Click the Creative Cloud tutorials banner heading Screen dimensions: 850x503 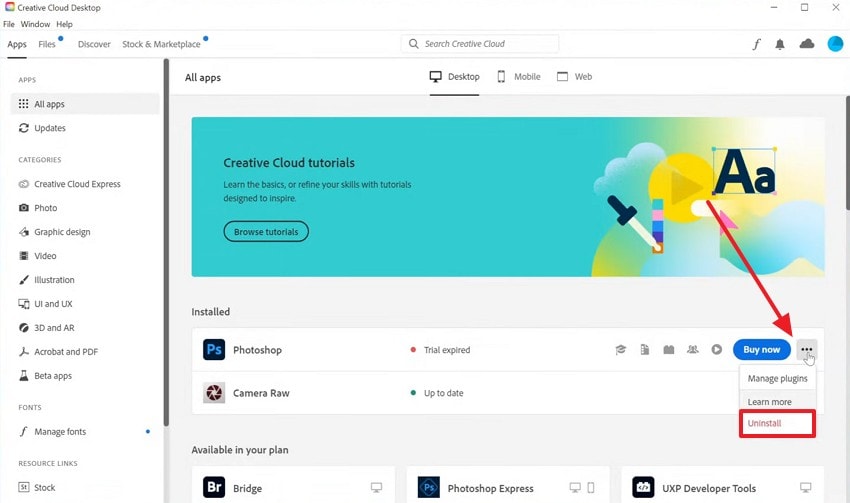tap(289, 163)
